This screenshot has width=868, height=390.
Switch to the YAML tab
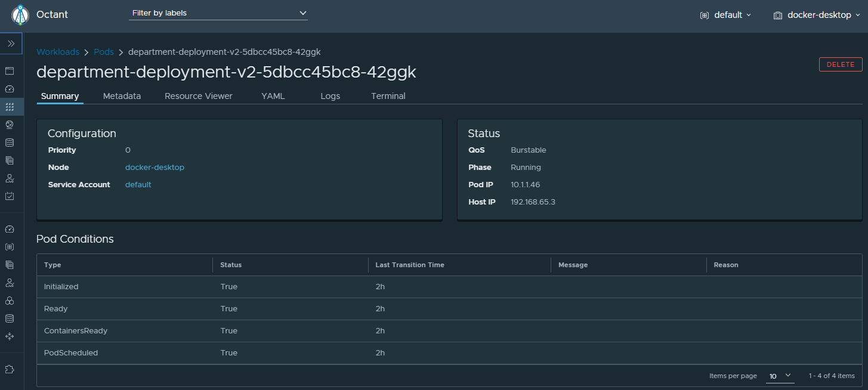click(x=273, y=96)
